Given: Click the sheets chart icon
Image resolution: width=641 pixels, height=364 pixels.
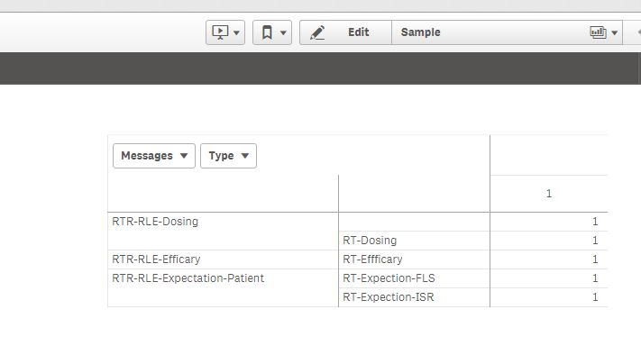Looking at the screenshot, I should click(598, 32).
